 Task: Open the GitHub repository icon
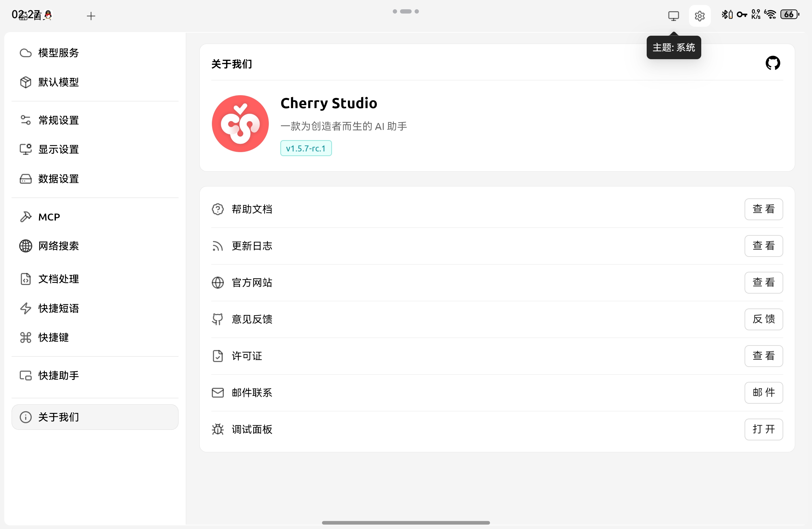click(772, 63)
